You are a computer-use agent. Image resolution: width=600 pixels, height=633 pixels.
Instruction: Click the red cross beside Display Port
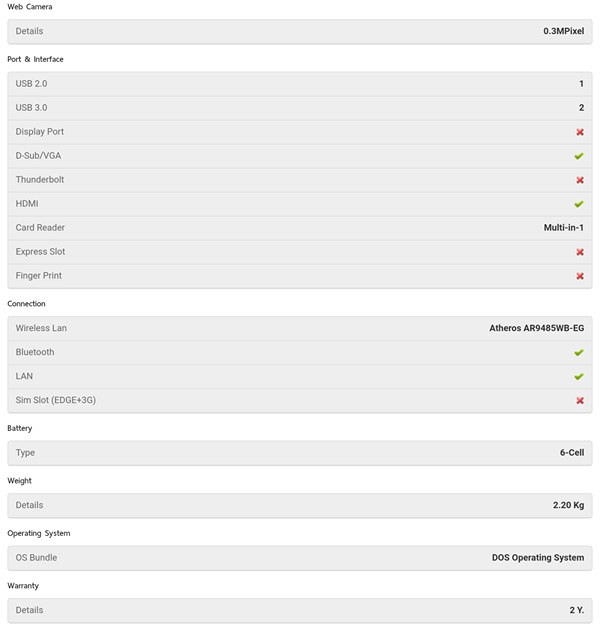click(x=579, y=132)
